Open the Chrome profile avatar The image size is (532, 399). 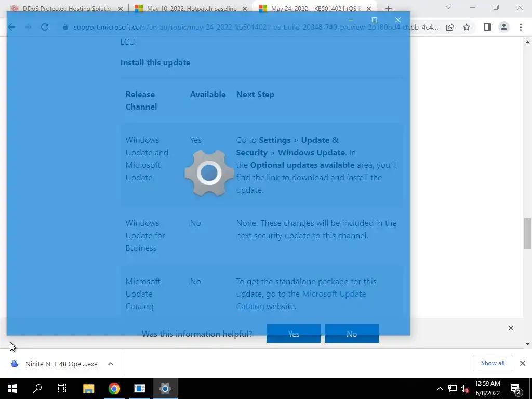point(504,27)
